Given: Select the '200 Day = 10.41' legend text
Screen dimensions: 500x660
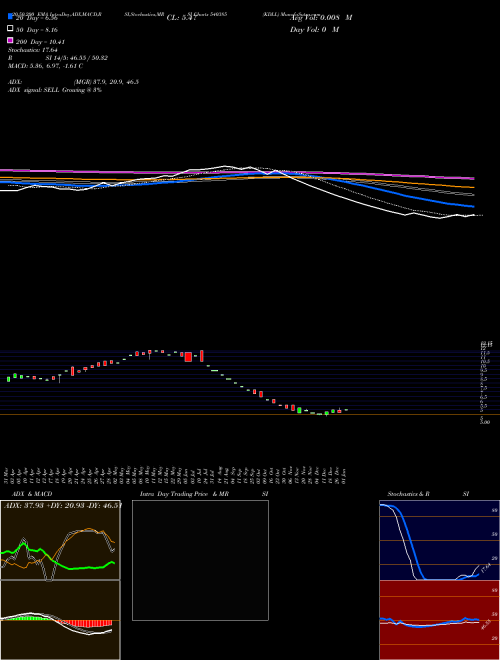Looking at the screenshot, I should (x=40, y=42).
